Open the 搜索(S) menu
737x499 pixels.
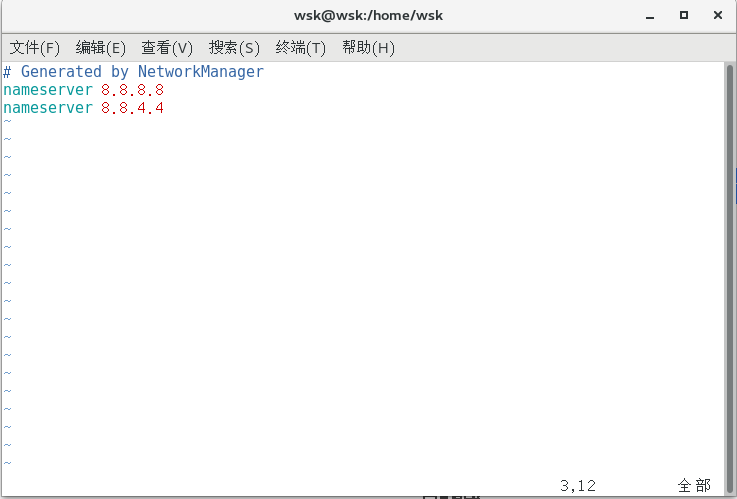tap(234, 47)
